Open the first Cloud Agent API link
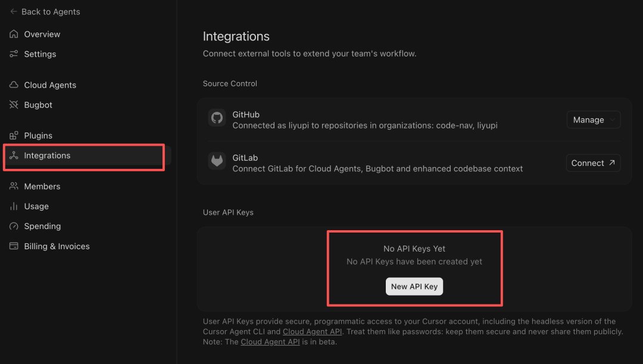The height and width of the screenshot is (364, 643). point(312,332)
